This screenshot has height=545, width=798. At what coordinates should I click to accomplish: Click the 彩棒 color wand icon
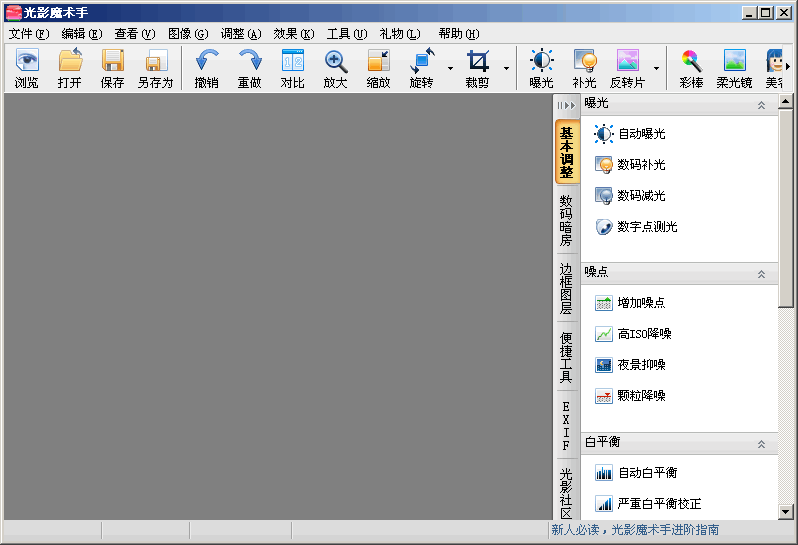click(x=690, y=68)
